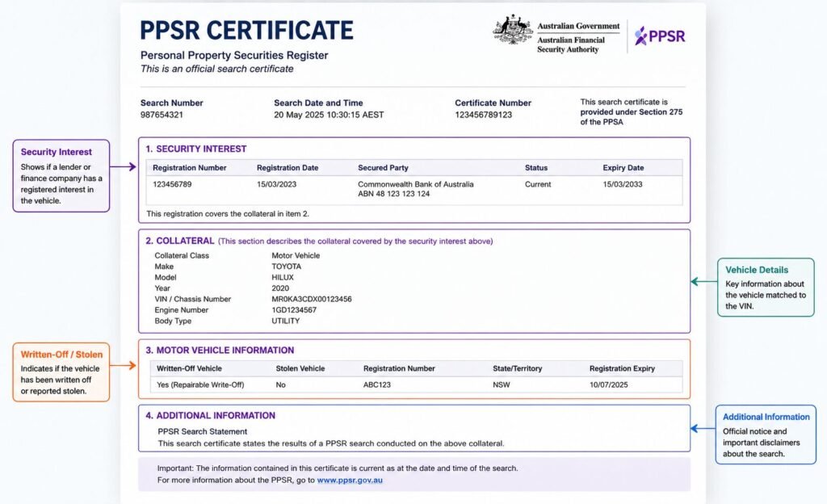Click Yes (Repairable Write-Off) value
Screen dimensions: 827x504
(x=200, y=384)
